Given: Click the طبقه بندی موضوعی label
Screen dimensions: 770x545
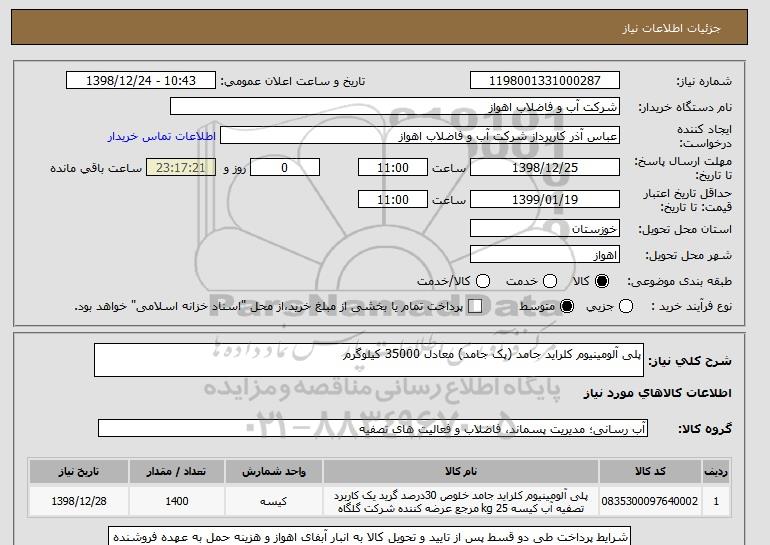Looking at the screenshot, I should 679,281.
